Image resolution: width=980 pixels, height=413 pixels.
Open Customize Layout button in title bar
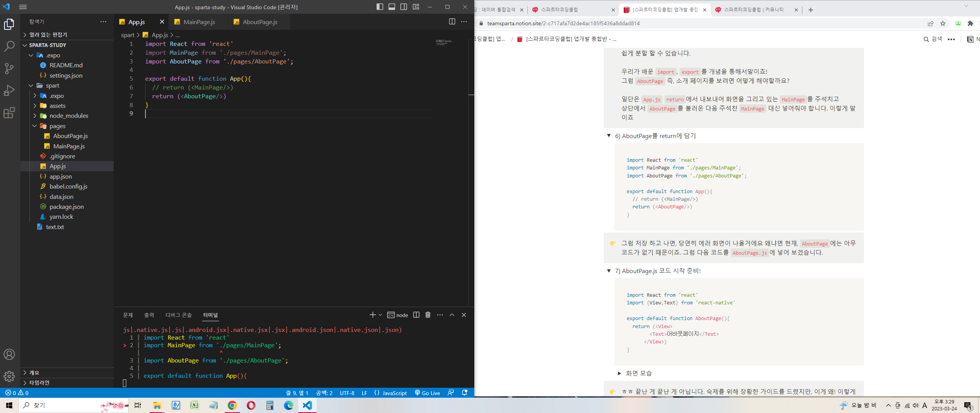416,7
